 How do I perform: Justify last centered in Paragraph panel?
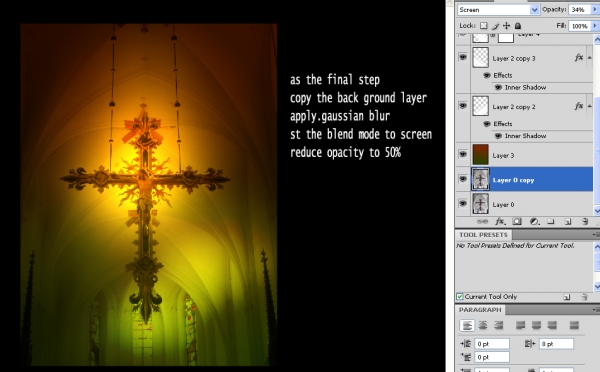tap(536, 325)
